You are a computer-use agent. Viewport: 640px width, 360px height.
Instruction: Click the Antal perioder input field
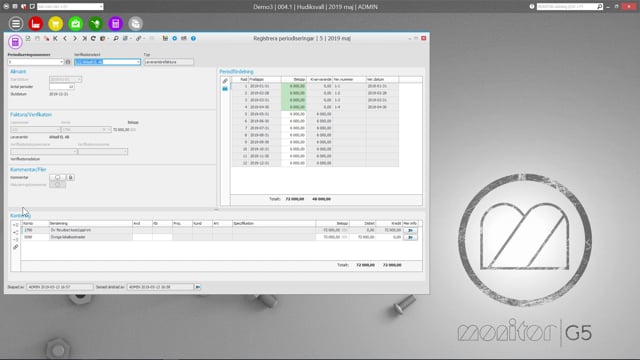tap(62, 87)
